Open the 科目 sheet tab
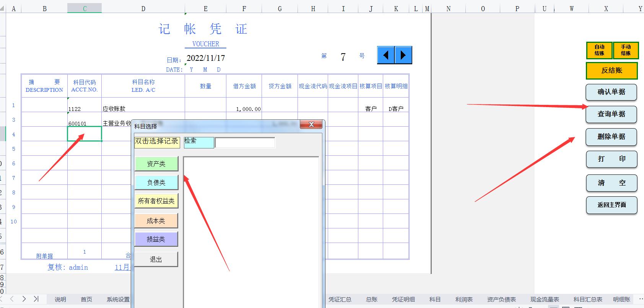 [x=435, y=299]
